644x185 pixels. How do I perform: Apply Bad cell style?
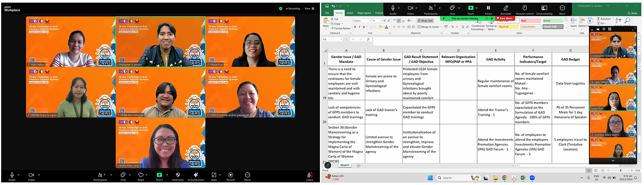(x=531, y=21)
